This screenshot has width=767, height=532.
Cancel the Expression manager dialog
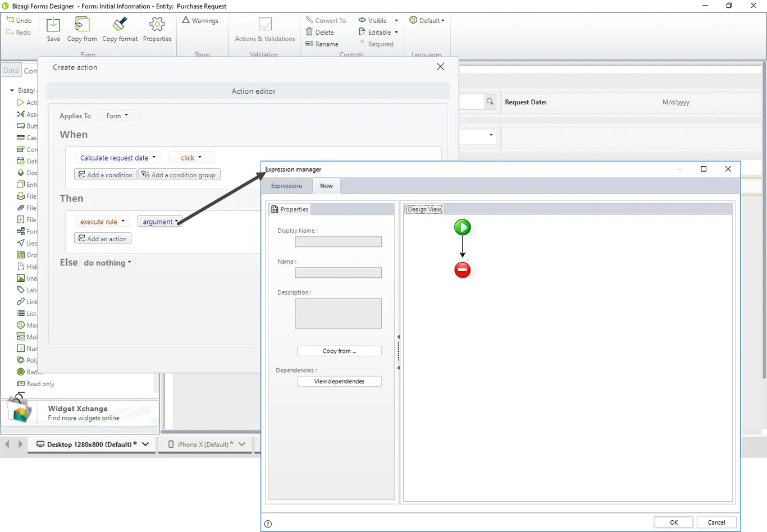tap(716, 522)
